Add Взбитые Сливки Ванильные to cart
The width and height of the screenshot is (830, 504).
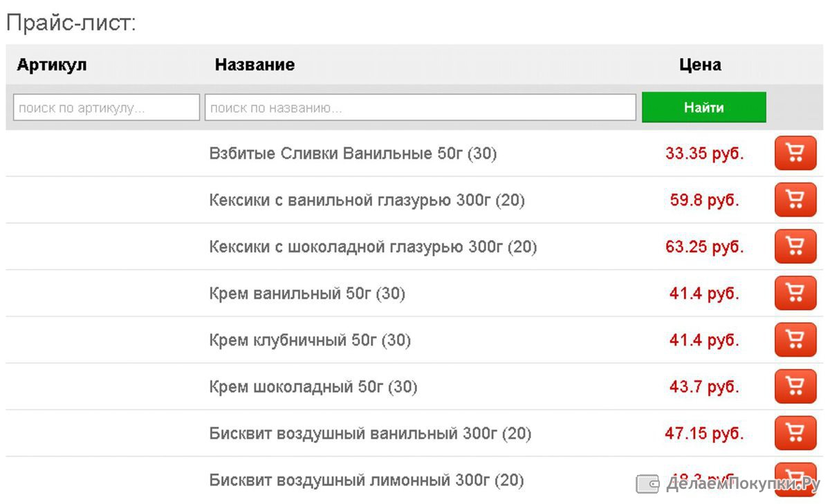click(x=795, y=153)
